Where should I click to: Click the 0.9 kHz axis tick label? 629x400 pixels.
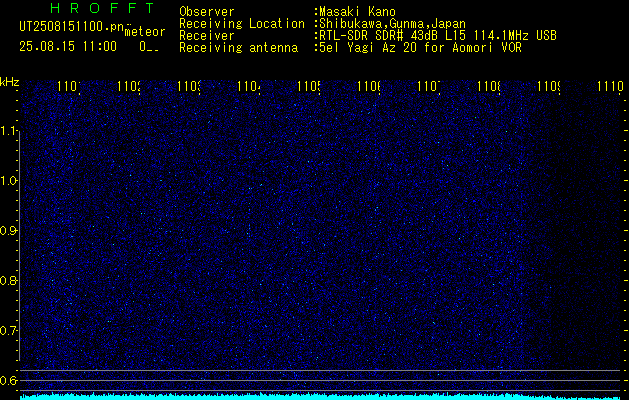8,231
